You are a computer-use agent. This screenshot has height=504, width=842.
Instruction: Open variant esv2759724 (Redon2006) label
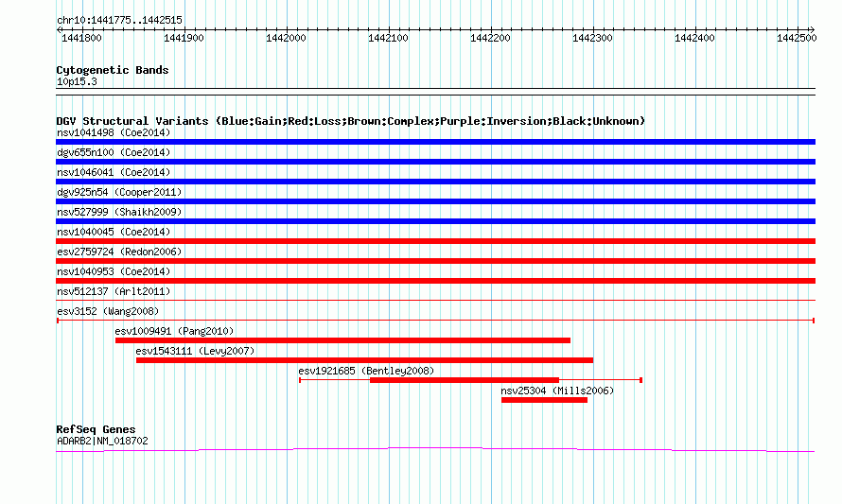pyautogui.click(x=119, y=252)
